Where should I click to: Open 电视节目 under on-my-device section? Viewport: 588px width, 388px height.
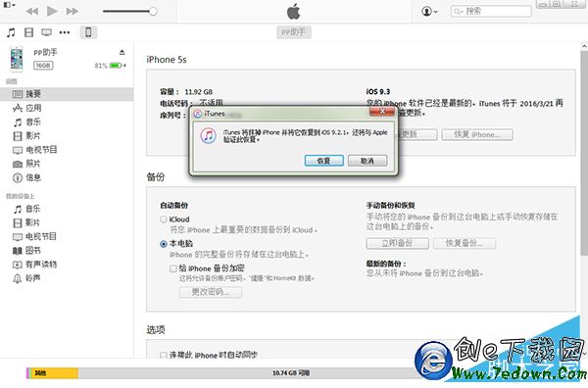coord(67,236)
